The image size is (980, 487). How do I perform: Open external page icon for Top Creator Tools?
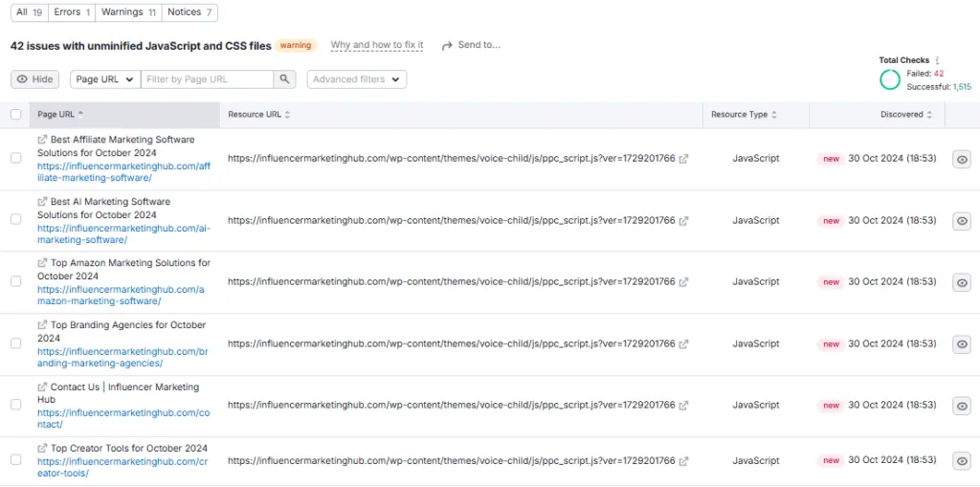pyautogui.click(x=42, y=449)
